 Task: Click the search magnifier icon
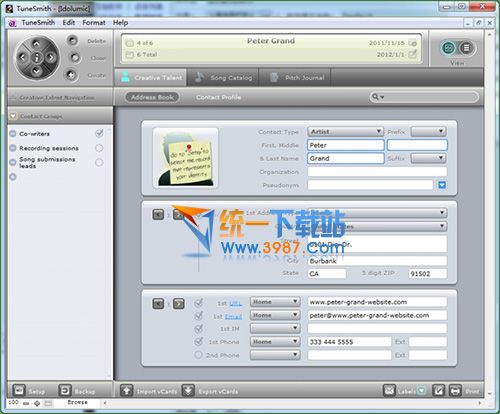tap(375, 97)
